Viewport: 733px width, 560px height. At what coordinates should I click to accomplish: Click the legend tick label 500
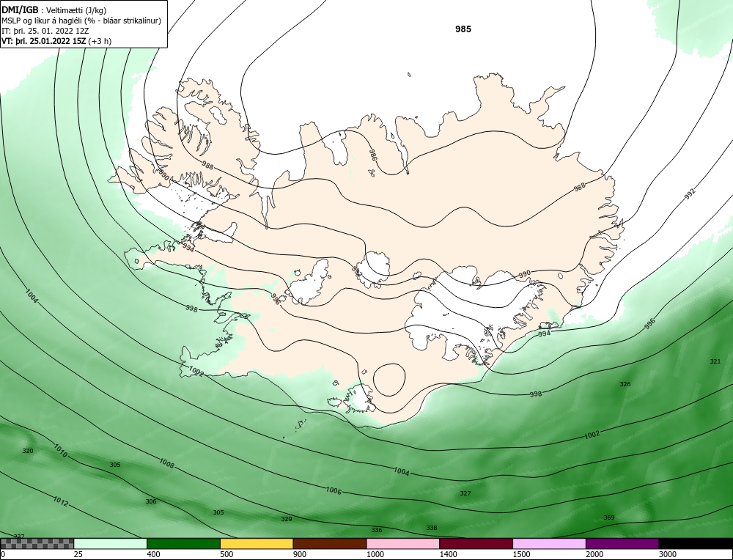(x=226, y=554)
